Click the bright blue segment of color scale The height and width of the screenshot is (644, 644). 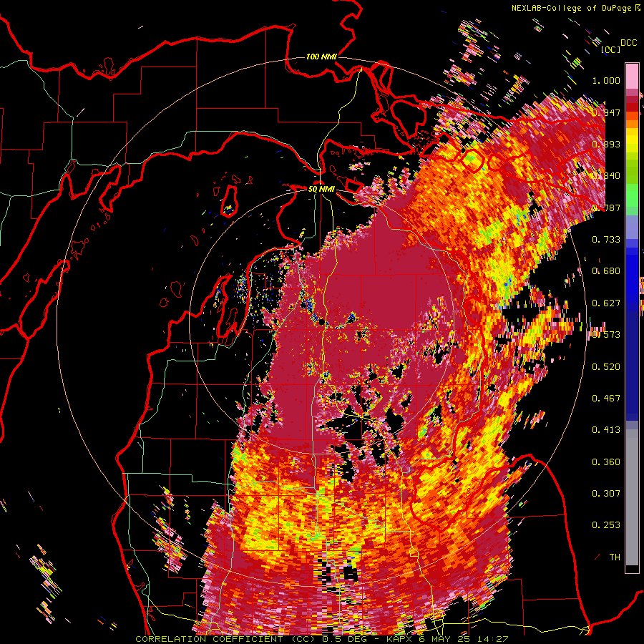[x=632, y=275]
